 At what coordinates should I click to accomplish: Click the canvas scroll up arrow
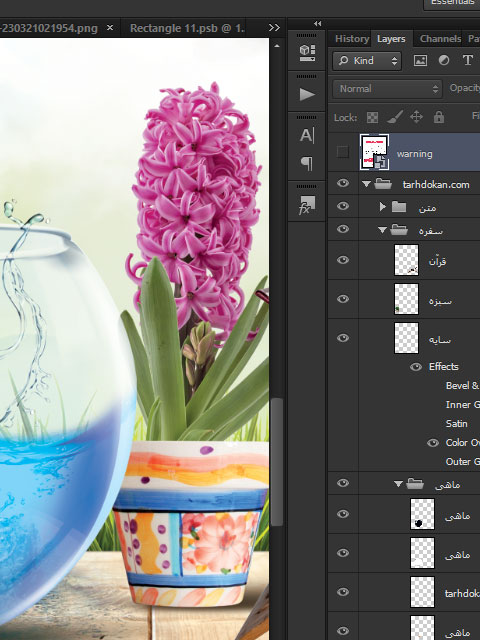pyautogui.click(x=277, y=46)
